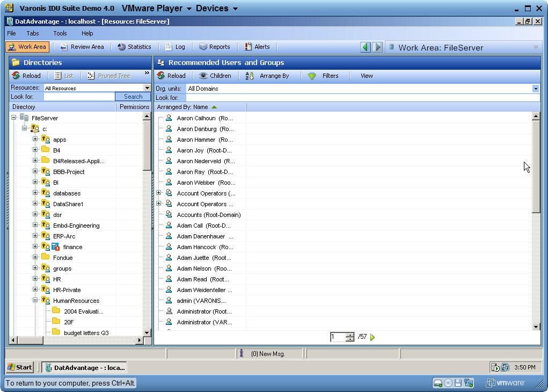Toggle sort on Arranged By: Name header
The image size is (548, 392).
200,107
